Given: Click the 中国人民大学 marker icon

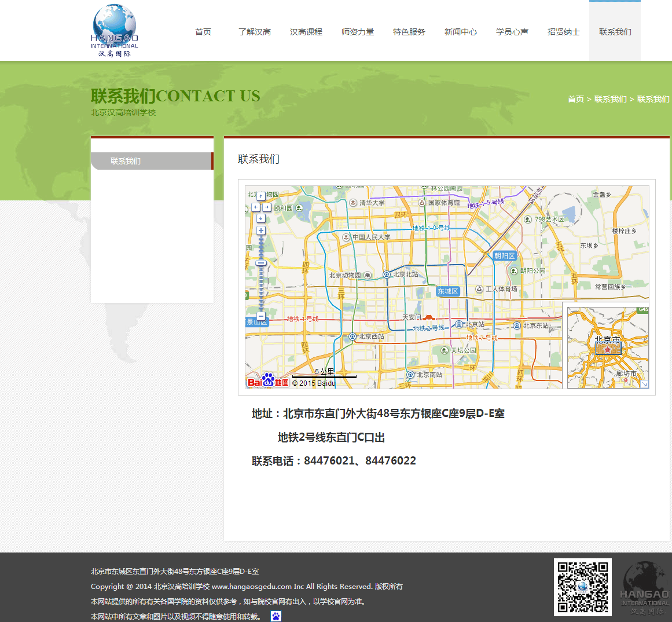Looking at the screenshot, I should pyautogui.click(x=346, y=237).
